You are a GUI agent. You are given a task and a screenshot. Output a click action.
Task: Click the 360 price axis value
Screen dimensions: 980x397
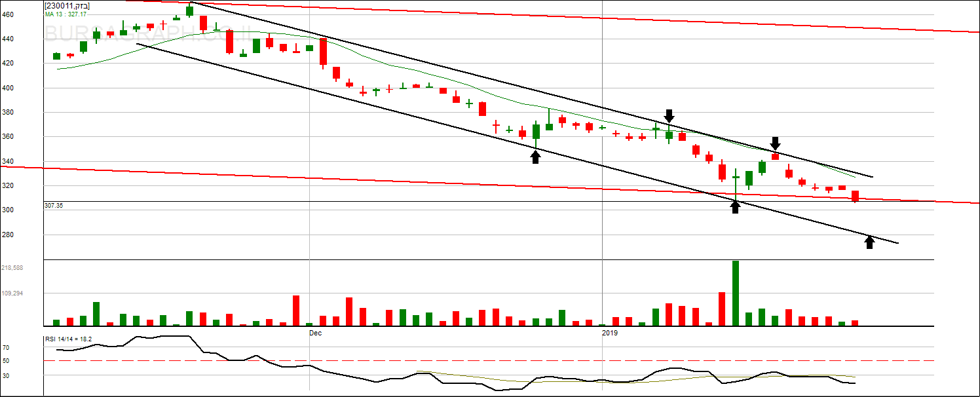(x=8, y=137)
